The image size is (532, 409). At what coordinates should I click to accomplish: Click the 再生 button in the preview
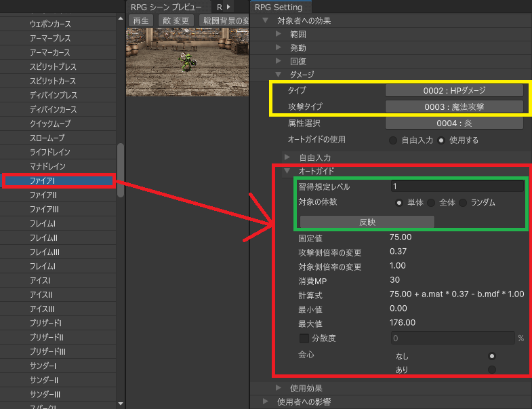coord(141,20)
